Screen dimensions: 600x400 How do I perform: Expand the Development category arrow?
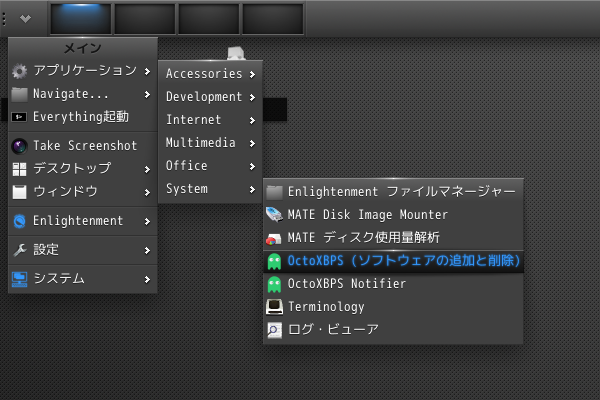click(x=252, y=97)
